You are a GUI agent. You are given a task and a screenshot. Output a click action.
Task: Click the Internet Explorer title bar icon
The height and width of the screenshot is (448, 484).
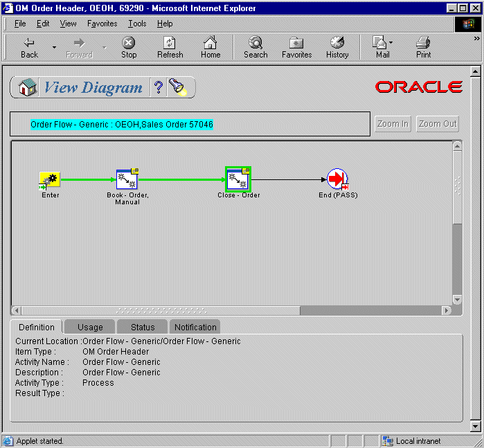pos(8,8)
